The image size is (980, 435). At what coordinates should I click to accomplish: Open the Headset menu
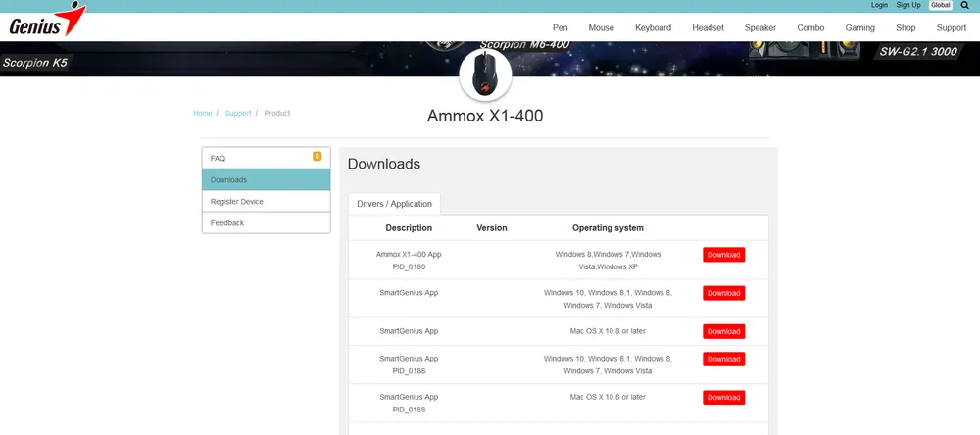click(x=708, y=28)
